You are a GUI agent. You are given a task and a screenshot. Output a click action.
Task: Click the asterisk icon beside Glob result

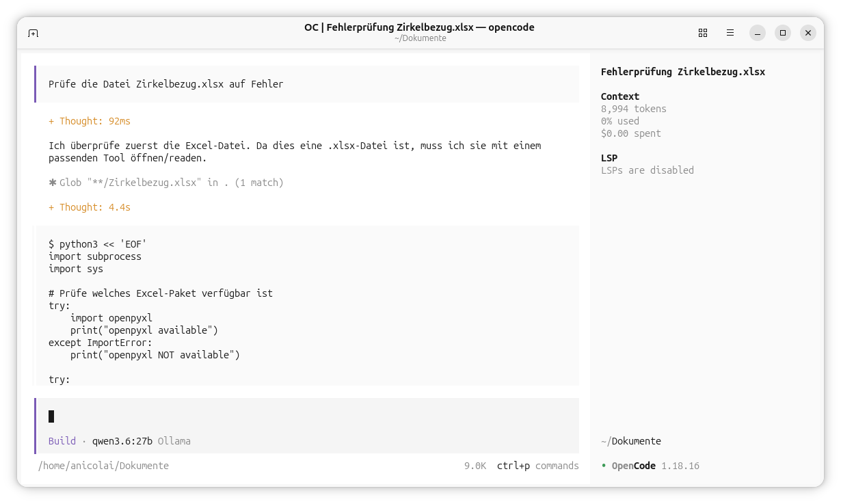[53, 183]
